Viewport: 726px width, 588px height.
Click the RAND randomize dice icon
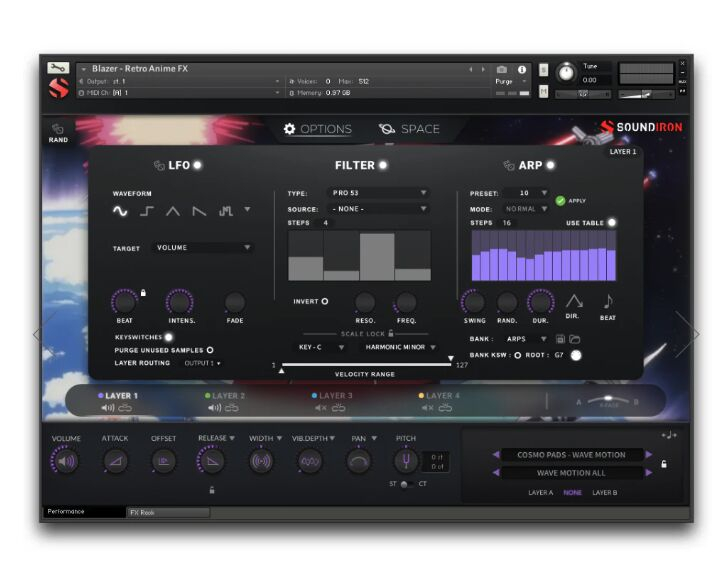[x=58, y=129]
